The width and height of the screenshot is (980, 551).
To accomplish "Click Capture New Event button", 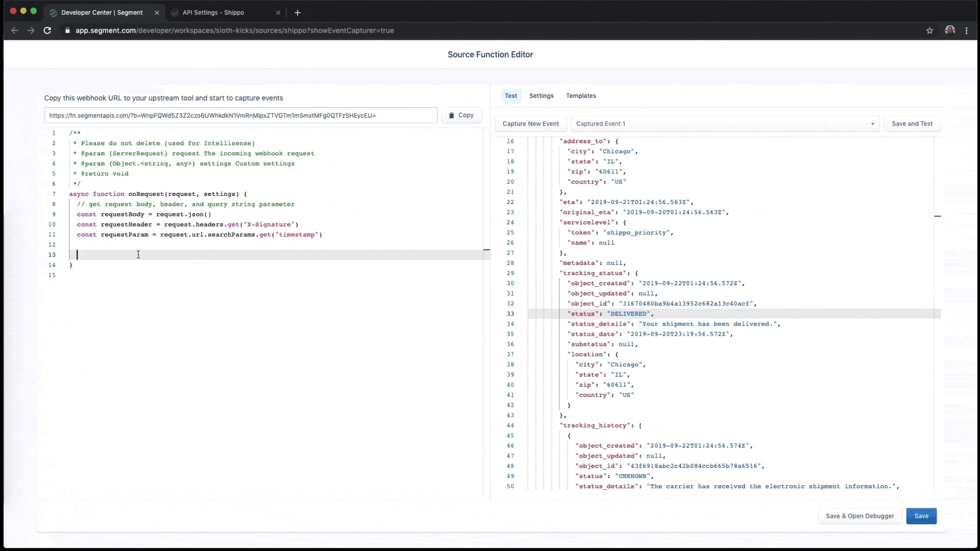I will 530,124.
